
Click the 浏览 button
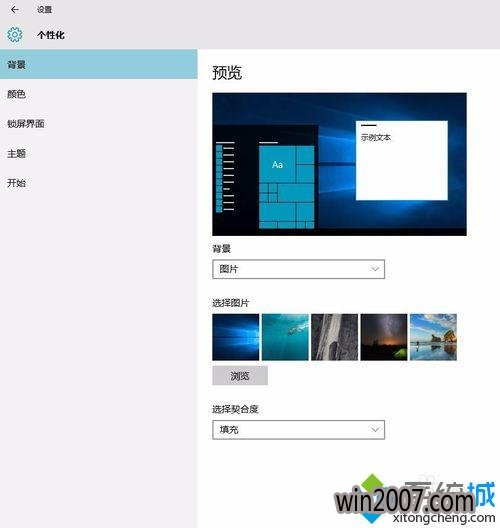240,375
